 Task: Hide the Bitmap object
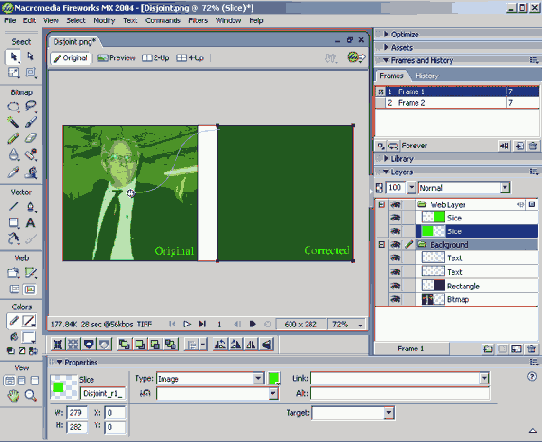[x=395, y=299]
